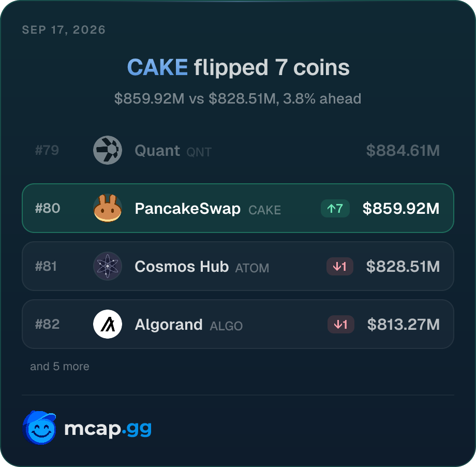Image resolution: width=476 pixels, height=467 pixels.
Task: Click the Algorand logo icon
Action: point(108,324)
